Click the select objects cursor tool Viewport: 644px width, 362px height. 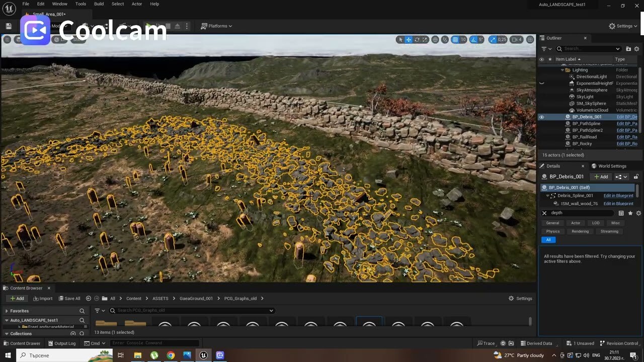pyautogui.click(x=400, y=40)
